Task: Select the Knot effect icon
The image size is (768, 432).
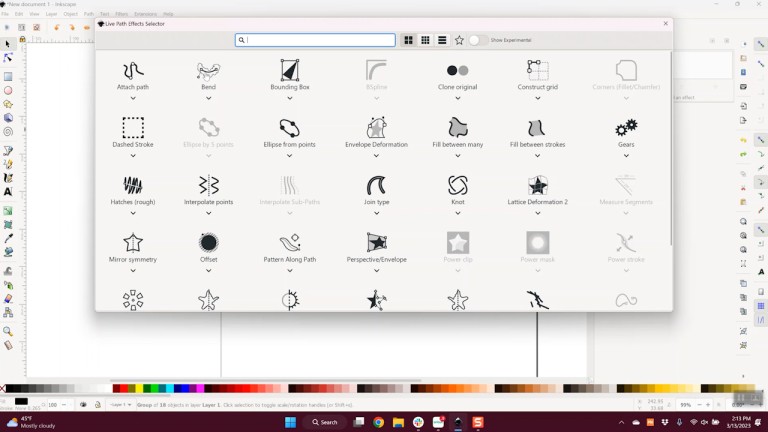Action: (458, 186)
